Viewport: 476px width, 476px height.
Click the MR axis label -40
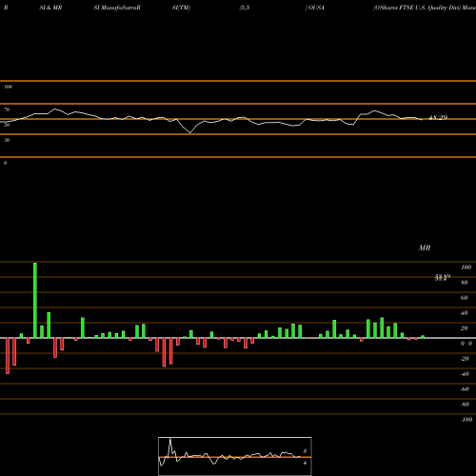point(465,374)
